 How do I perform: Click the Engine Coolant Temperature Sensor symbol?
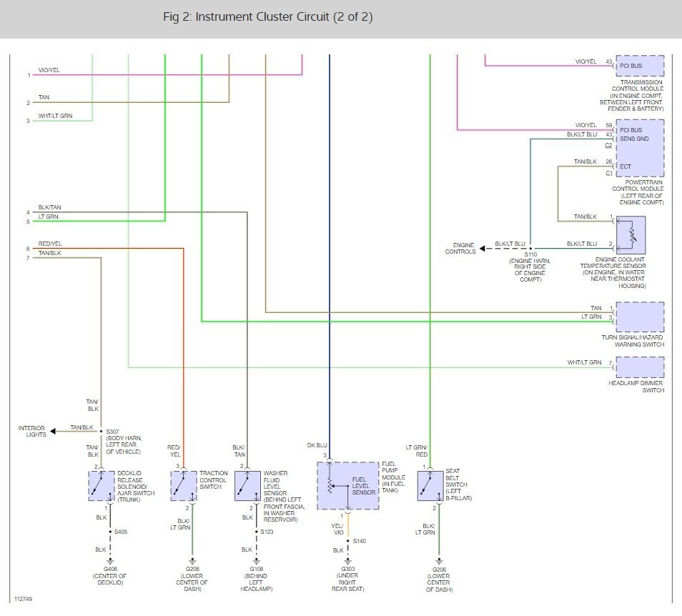click(631, 235)
